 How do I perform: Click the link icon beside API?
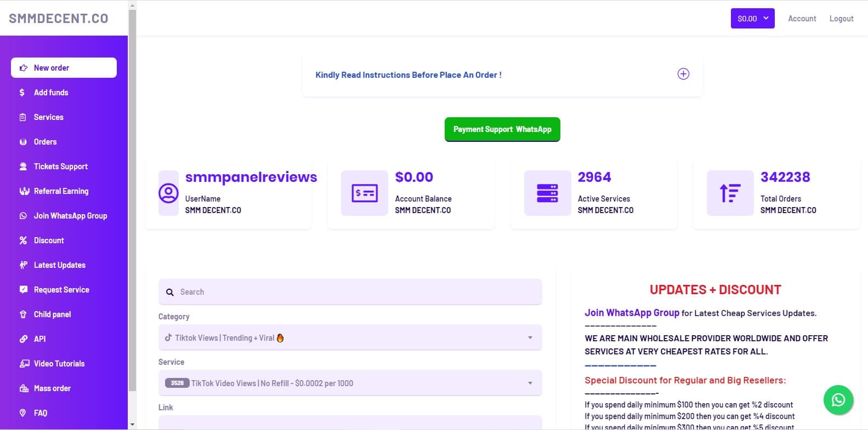click(x=23, y=339)
